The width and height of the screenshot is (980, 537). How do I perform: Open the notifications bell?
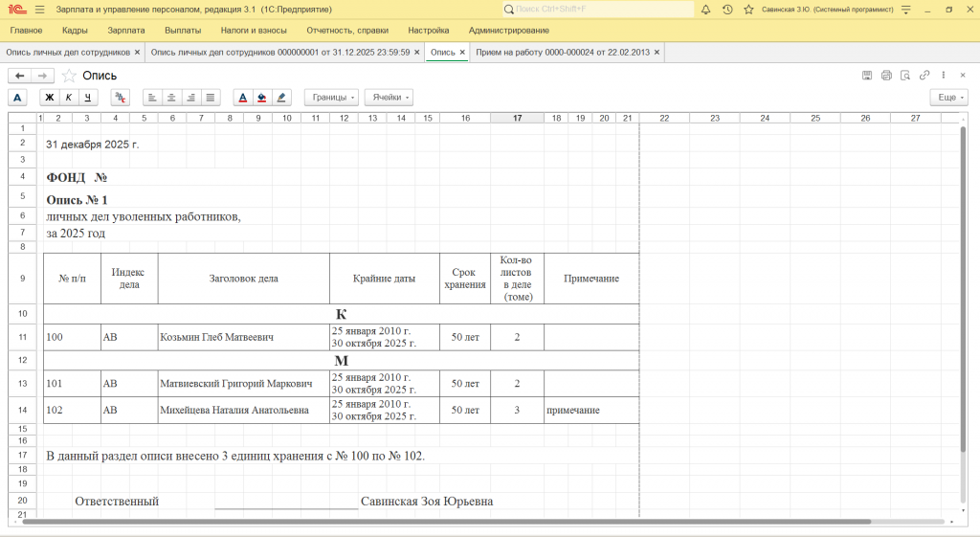tap(705, 10)
